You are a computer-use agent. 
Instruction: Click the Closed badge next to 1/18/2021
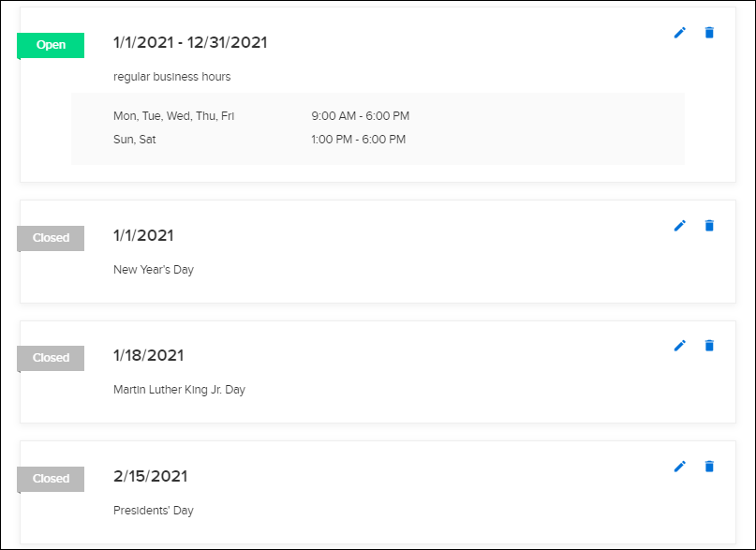(x=51, y=358)
